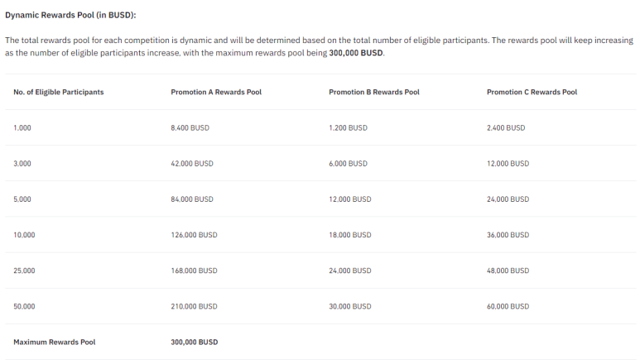Click the 168,000 BUSD cell
The height and width of the screenshot is (364, 640).
pyautogui.click(x=194, y=271)
